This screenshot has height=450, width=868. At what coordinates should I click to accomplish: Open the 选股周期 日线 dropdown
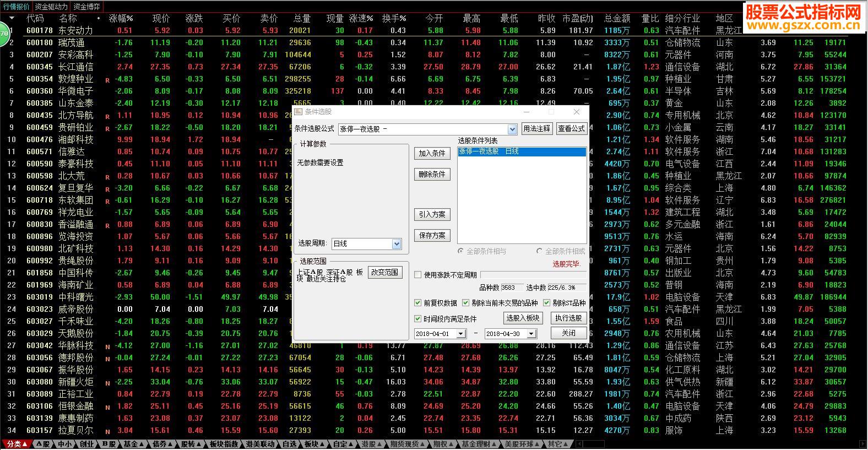[x=397, y=243]
